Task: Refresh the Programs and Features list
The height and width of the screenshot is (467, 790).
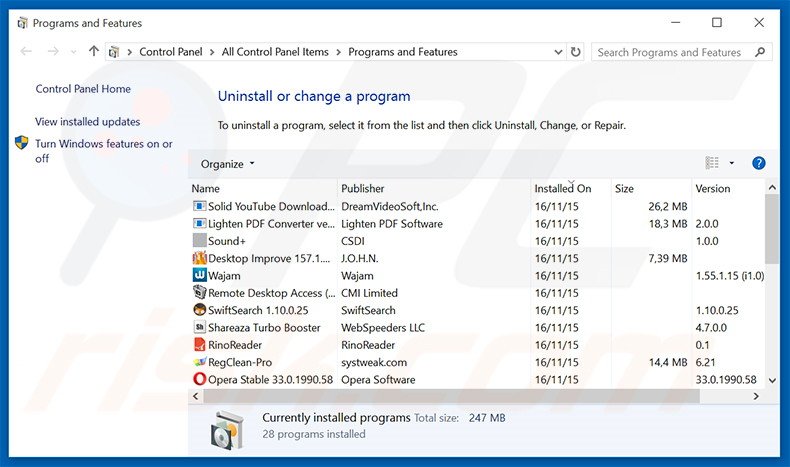Action: pos(575,52)
